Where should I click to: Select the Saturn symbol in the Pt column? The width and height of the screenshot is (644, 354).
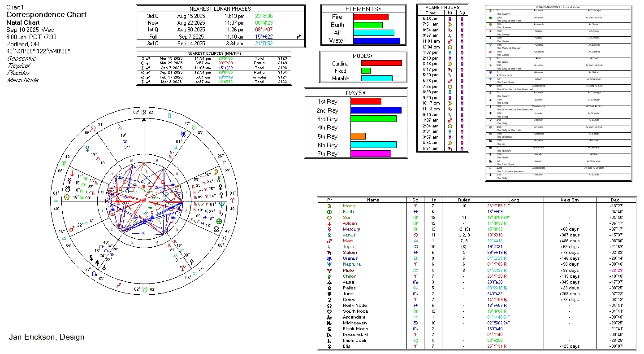pos(329,253)
